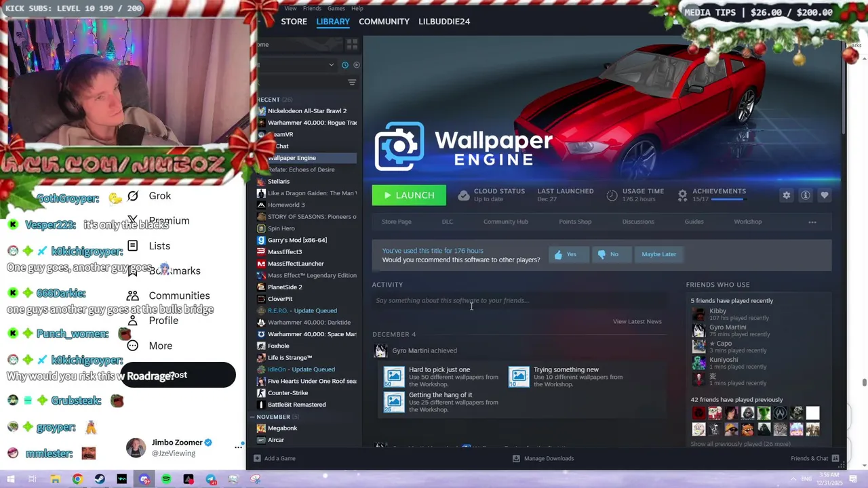Open the Help menu

(357, 8)
